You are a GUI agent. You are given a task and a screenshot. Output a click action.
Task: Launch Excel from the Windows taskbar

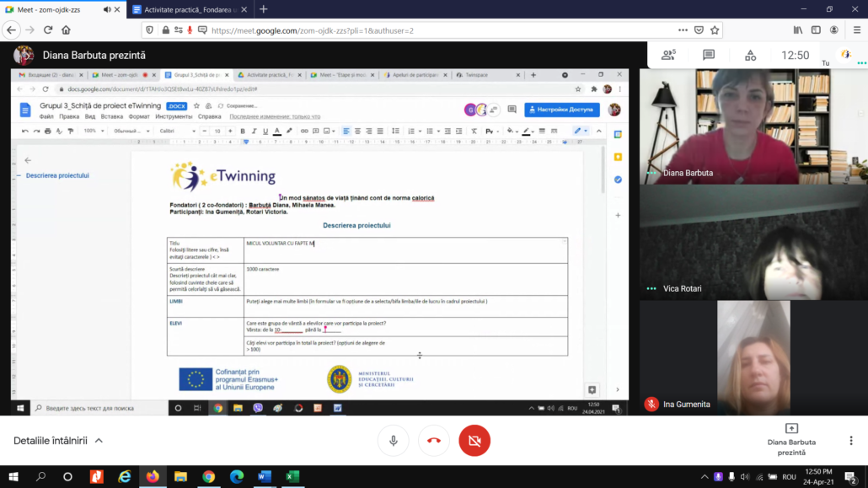[292, 476]
